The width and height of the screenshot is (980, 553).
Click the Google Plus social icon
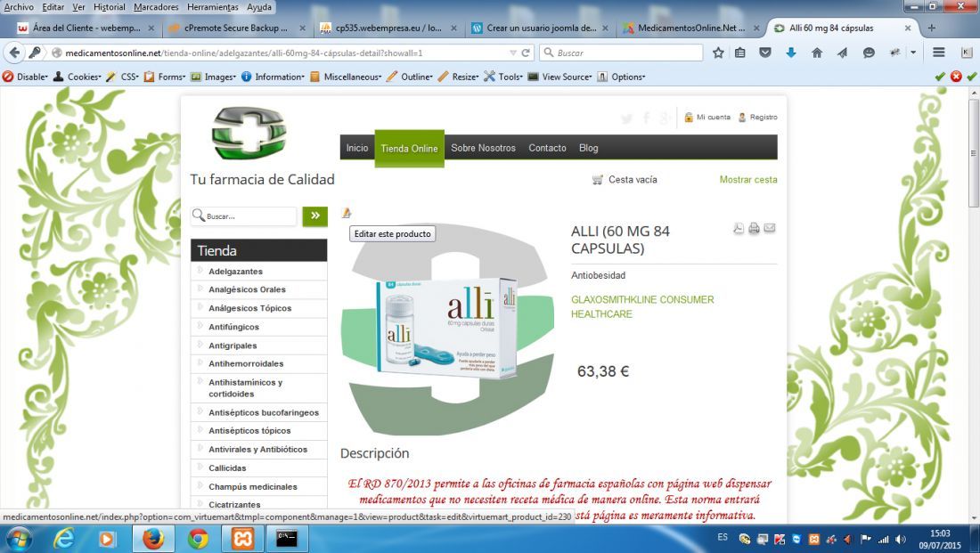pos(665,118)
